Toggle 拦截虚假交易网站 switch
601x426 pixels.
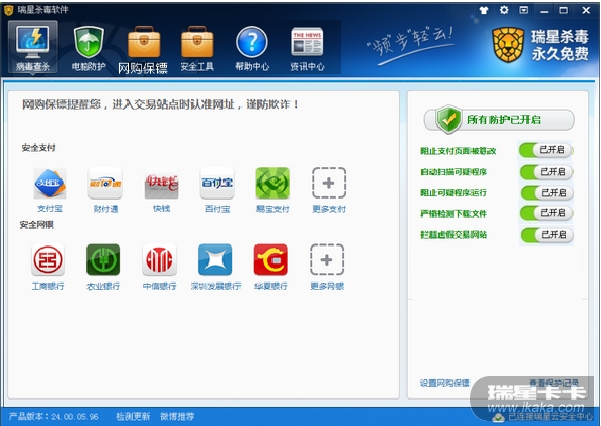[x=547, y=234]
